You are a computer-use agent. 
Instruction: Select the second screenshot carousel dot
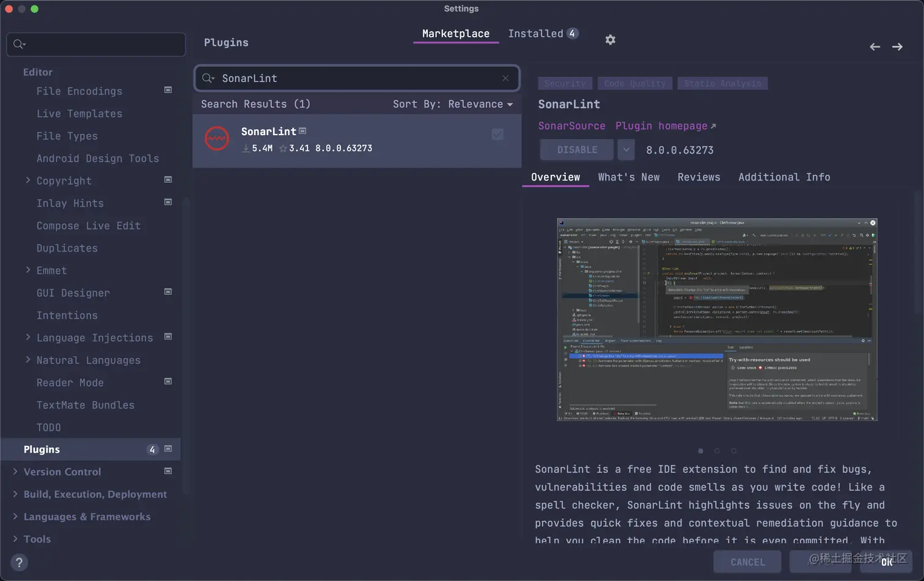[x=717, y=451]
